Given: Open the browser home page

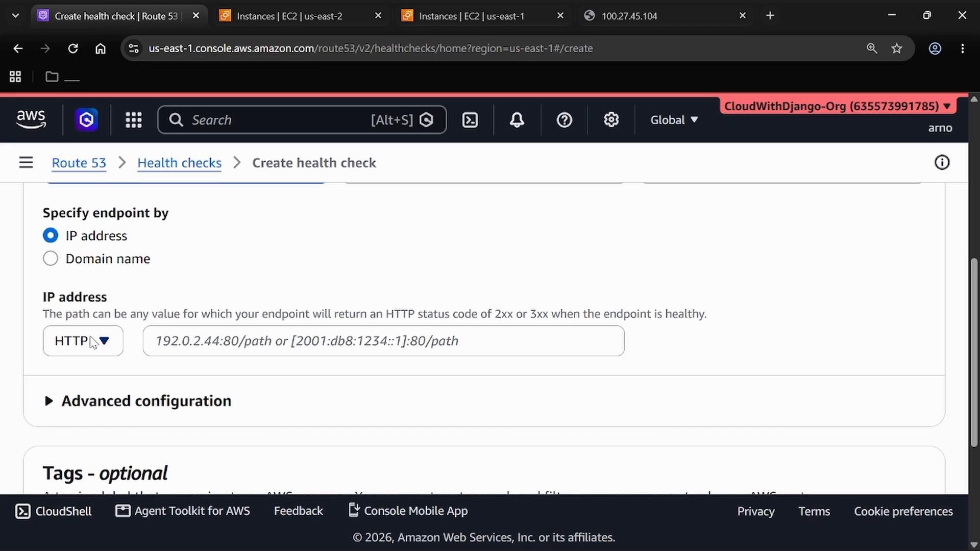Looking at the screenshot, I should pyautogui.click(x=101, y=48).
